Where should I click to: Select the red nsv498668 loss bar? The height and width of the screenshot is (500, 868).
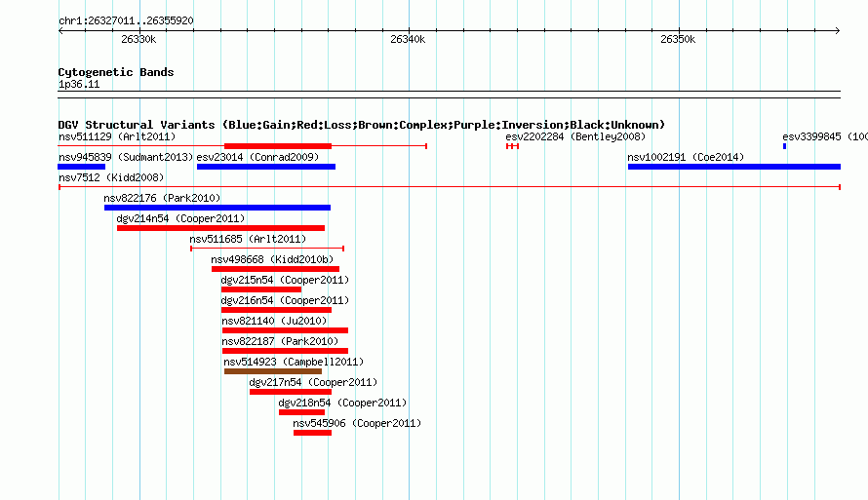(x=275, y=269)
